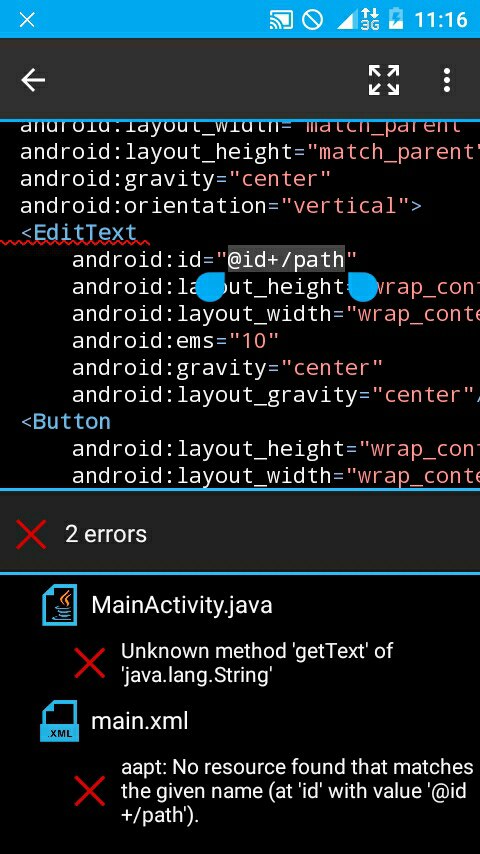The image size is (480, 854).
Task: Tap the XML file icon
Action: tap(59, 721)
